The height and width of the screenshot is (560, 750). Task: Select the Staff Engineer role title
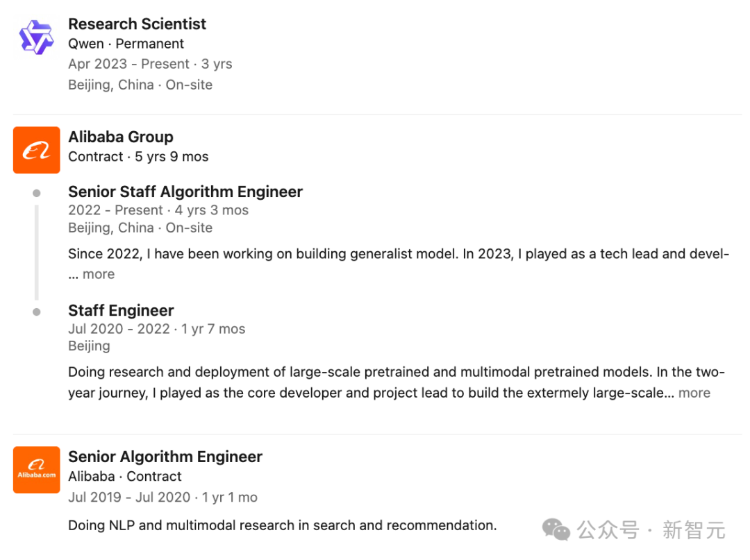[121, 310]
